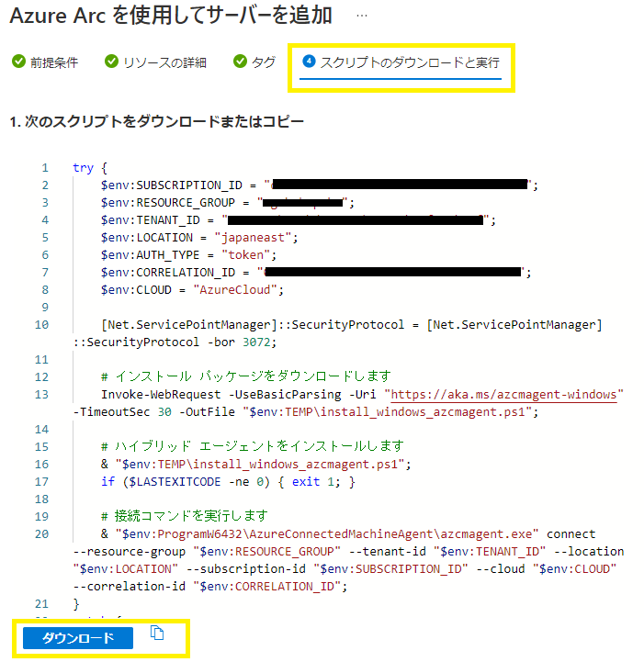Click the blue ダウンロード button

click(78, 637)
